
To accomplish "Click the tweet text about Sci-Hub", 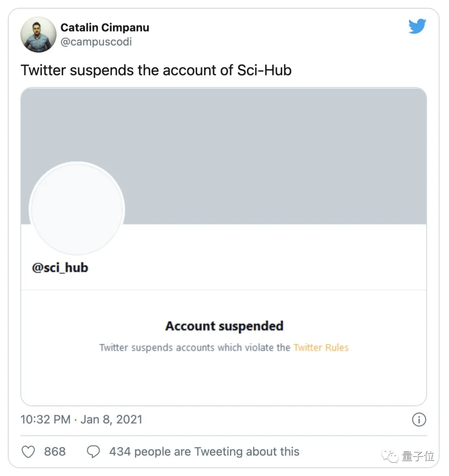I will pyautogui.click(x=156, y=70).
